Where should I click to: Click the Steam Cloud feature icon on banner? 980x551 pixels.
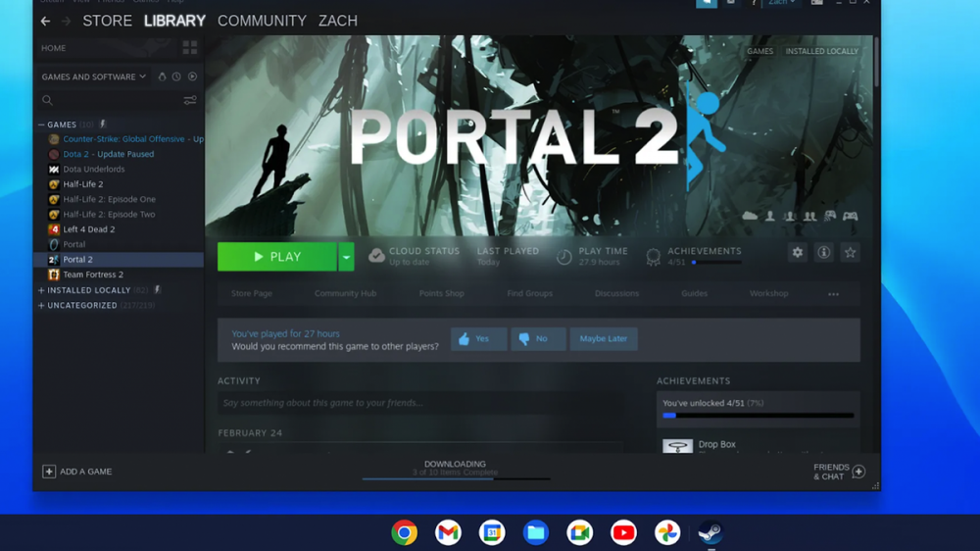point(750,216)
